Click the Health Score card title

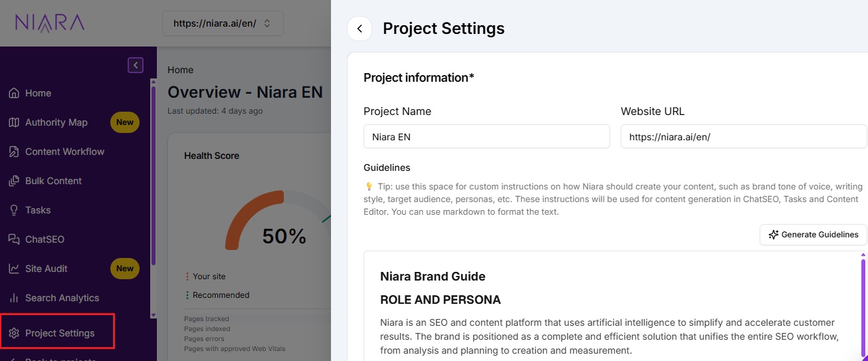[x=211, y=156]
